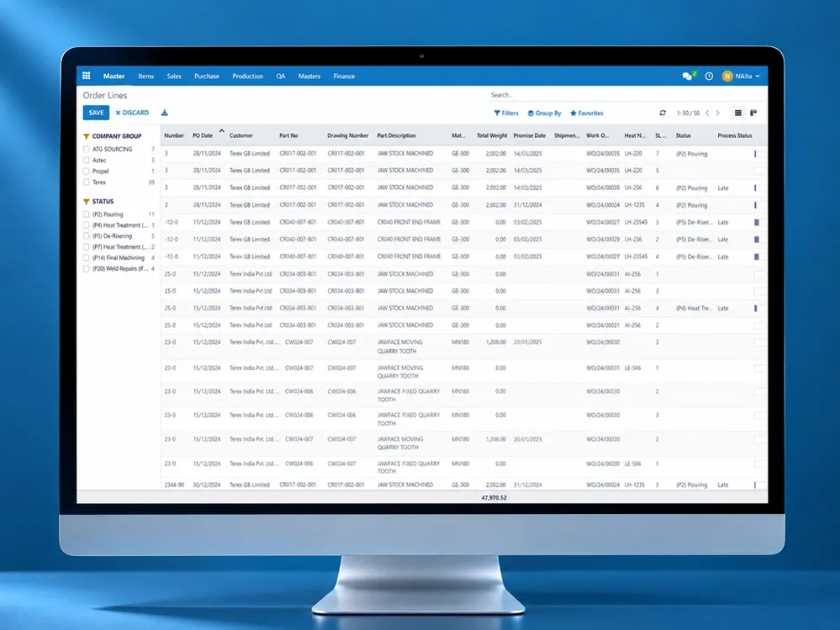
Task: Open the Sales menu
Action: 174,76
